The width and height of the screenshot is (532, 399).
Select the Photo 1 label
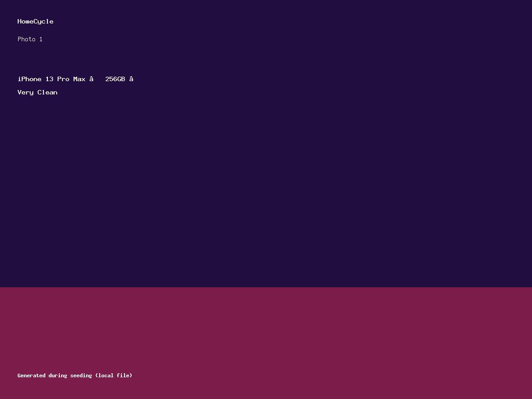pyautogui.click(x=30, y=39)
